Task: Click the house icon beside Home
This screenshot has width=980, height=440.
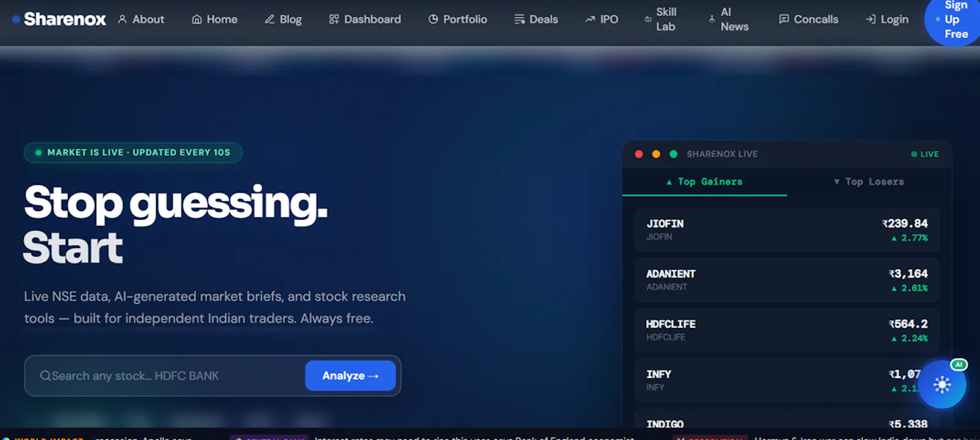Action: point(197,20)
